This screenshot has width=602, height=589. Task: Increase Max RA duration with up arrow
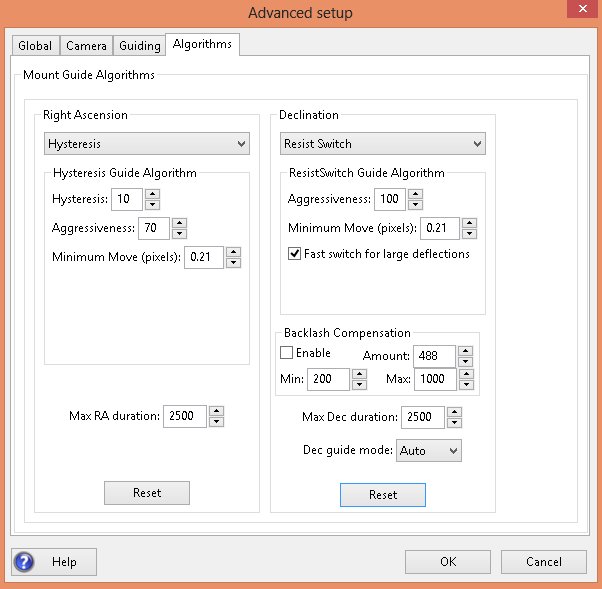click(217, 411)
